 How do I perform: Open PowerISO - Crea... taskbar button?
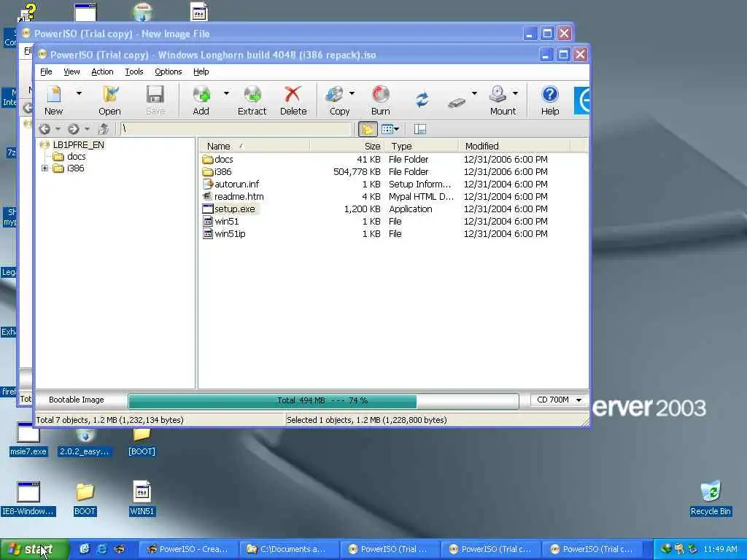click(x=189, y=550)
